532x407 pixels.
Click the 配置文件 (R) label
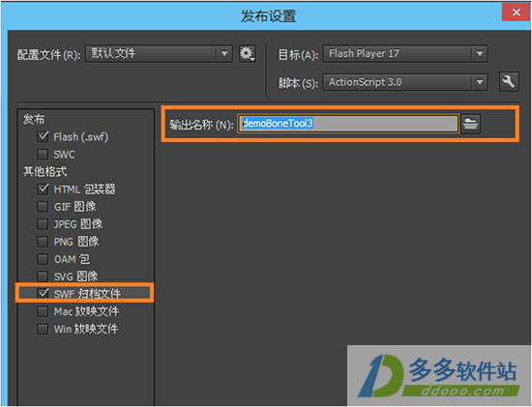coord(49,54)
